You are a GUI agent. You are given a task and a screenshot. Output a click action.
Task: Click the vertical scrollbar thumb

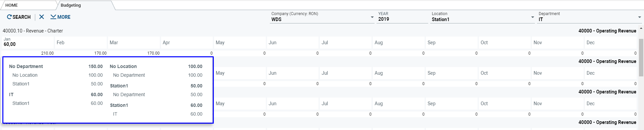point(641,57)
